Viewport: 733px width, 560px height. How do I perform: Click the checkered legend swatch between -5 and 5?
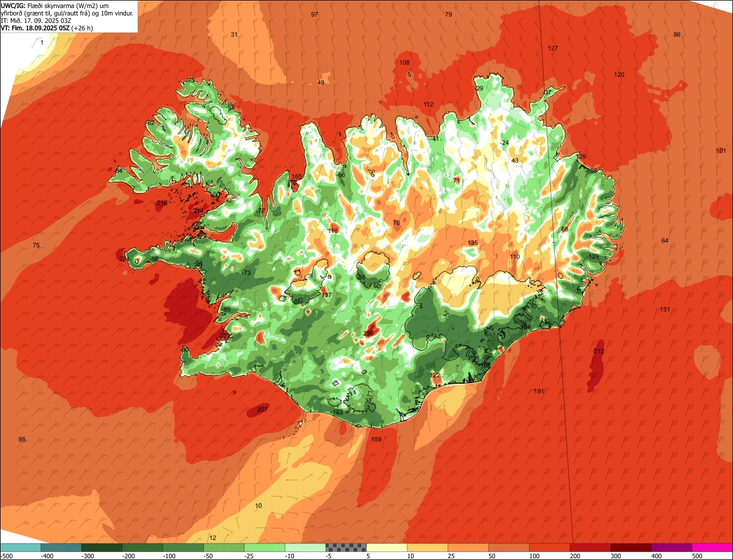346,547
